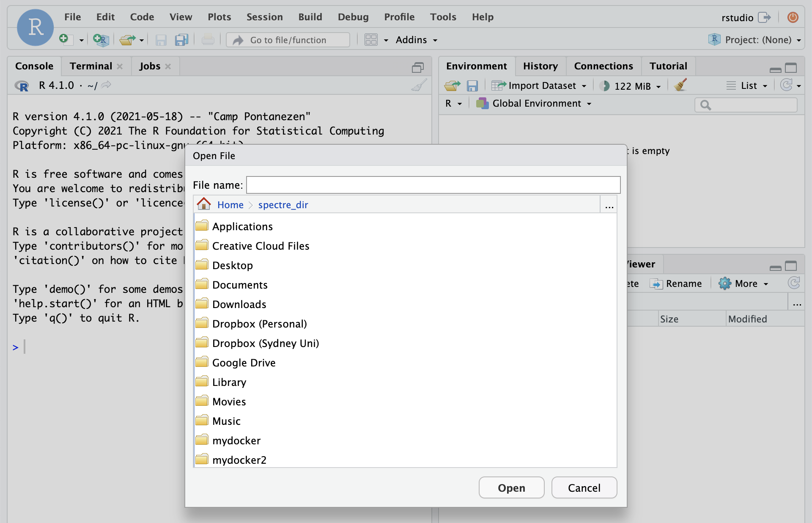Viewport: 812px width, 523px height.
Task: Click the clear console broom icon
Action: tap(419, 85)
